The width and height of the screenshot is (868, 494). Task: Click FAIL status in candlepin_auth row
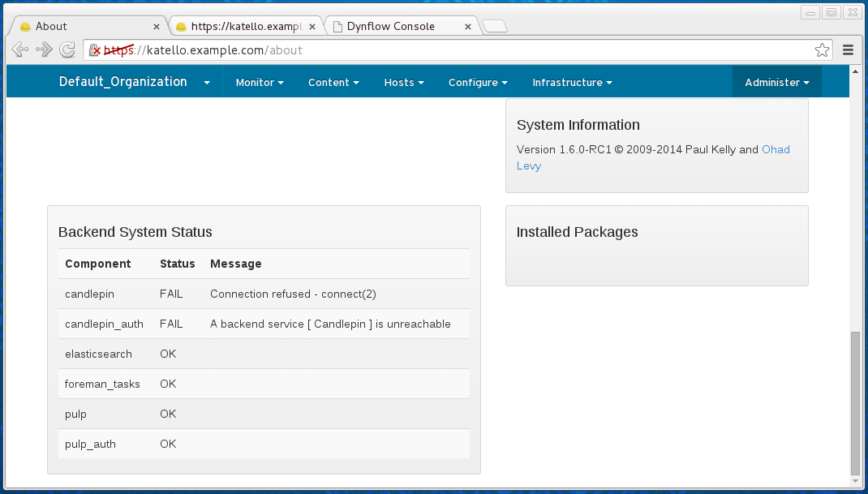pos(171,324)
